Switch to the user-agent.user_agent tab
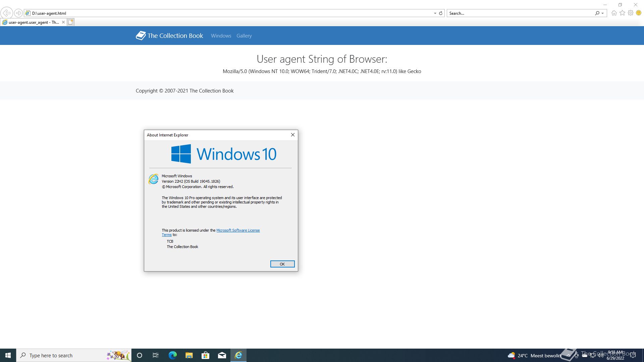 pos(34,22)
